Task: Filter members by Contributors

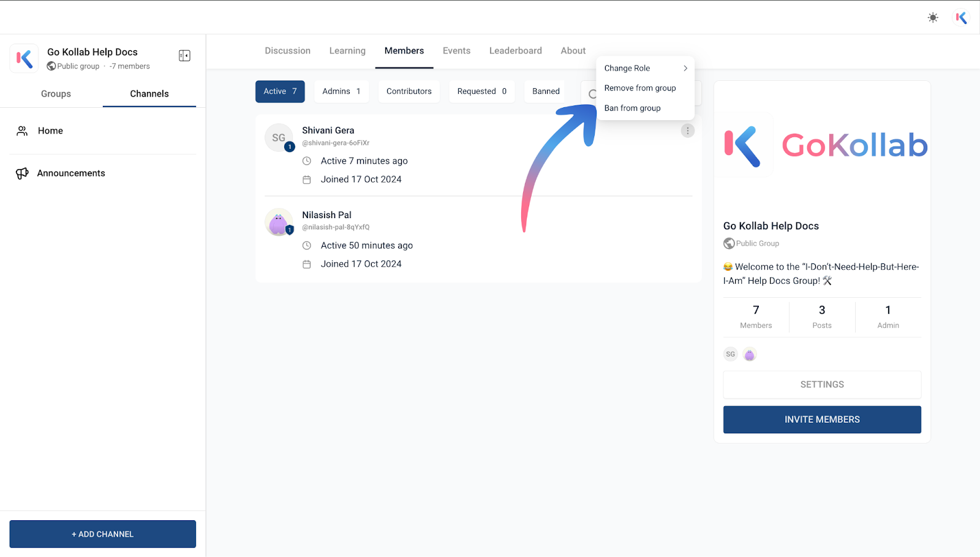Action: pyautogui.click(x=409, y=91)
